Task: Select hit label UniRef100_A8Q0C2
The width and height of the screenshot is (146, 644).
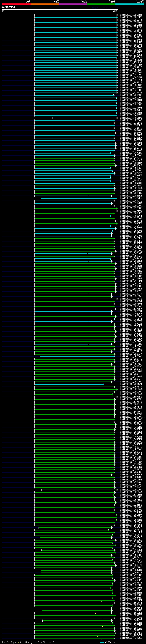Action: [x=131, y=165]
